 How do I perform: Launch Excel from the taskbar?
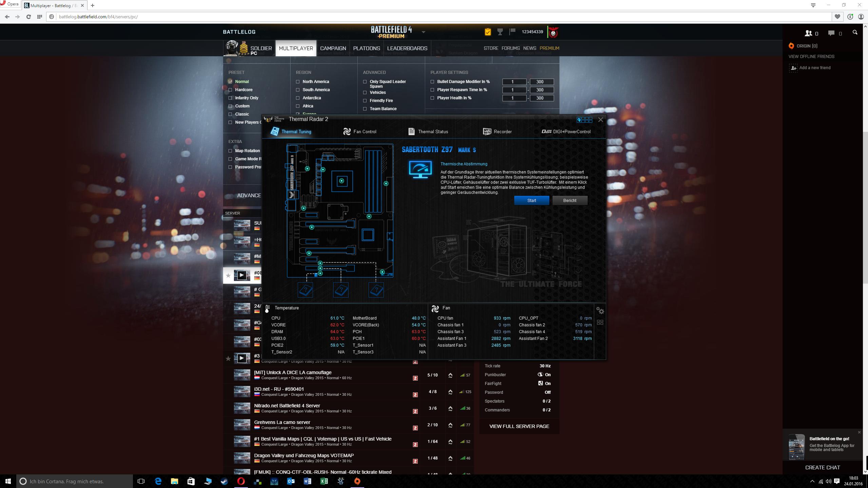pyautogui.click(x=324, y=481)
